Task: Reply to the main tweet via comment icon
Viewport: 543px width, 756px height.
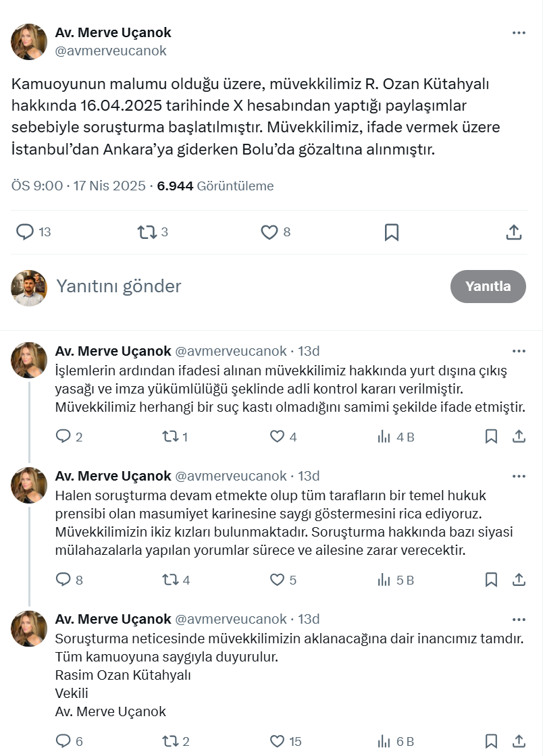Action: click(25, 232)
